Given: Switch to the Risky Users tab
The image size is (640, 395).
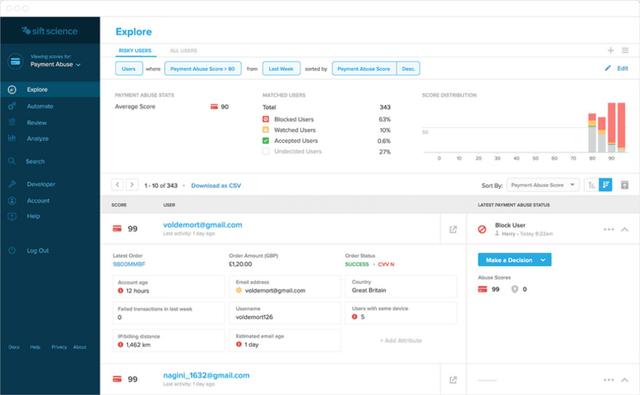Looking at the screenshot, I should coord(135,51).
